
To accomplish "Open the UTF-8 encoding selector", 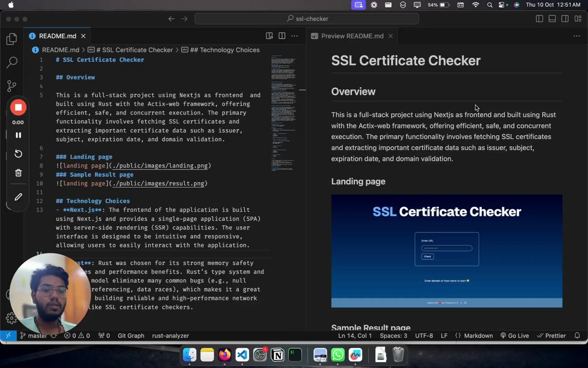I will pos(424,336).
